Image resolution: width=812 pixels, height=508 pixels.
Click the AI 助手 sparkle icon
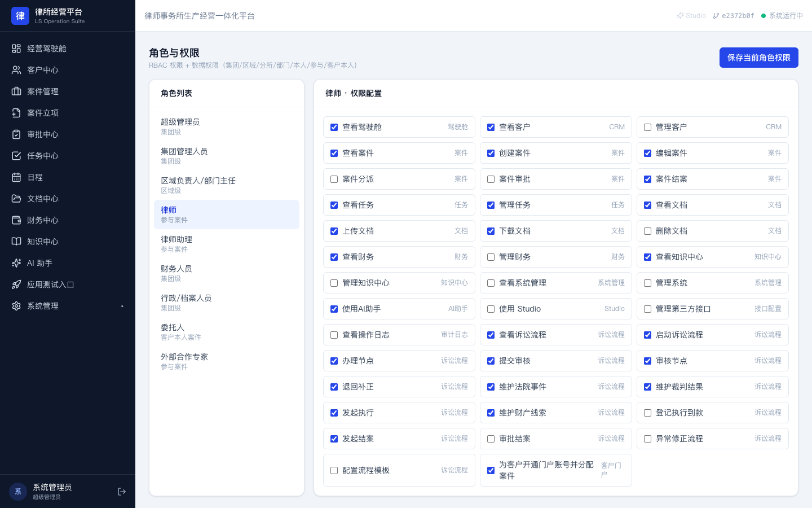16,263
